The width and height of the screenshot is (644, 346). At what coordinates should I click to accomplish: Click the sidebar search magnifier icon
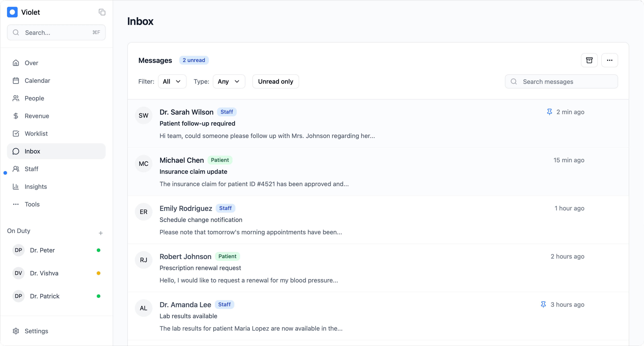click(16, 32)
